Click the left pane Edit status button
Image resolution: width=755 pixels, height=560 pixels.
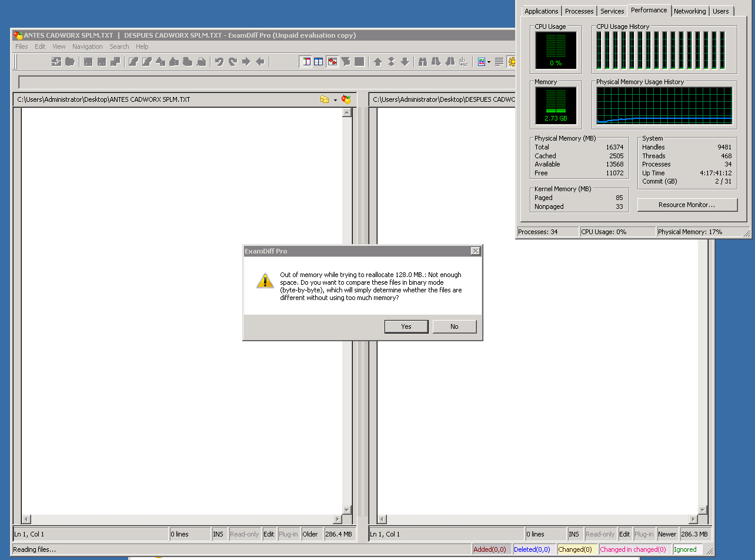[269, 534]
